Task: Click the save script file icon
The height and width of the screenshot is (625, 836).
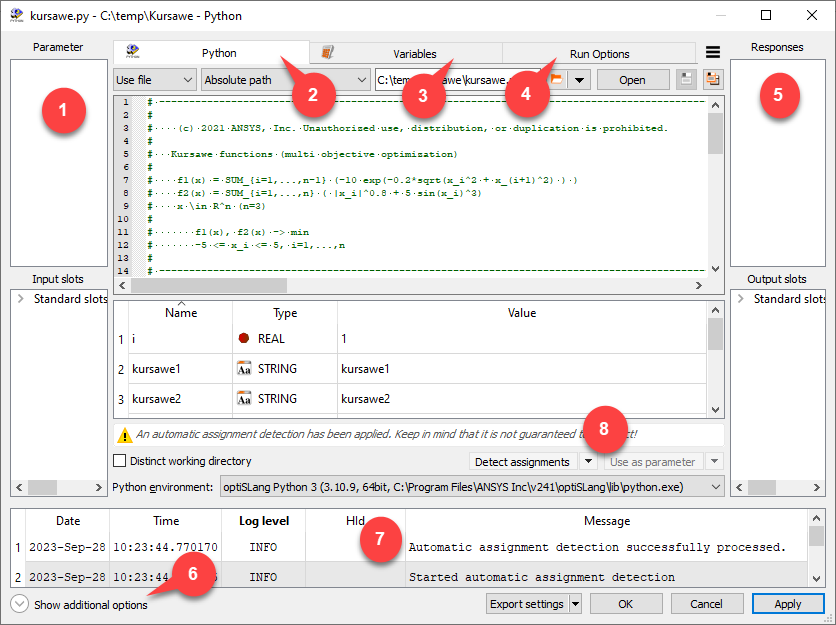Action: [686, 80]
